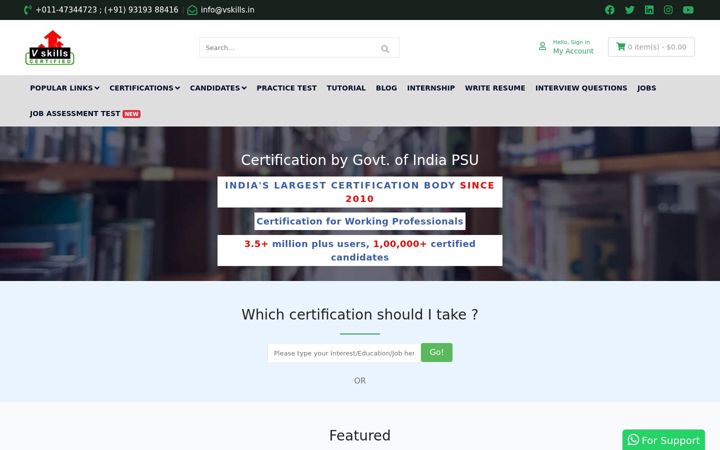720x450 pixels.
Task: Expand the Certifications dropdown
Action: click(145, 88)
